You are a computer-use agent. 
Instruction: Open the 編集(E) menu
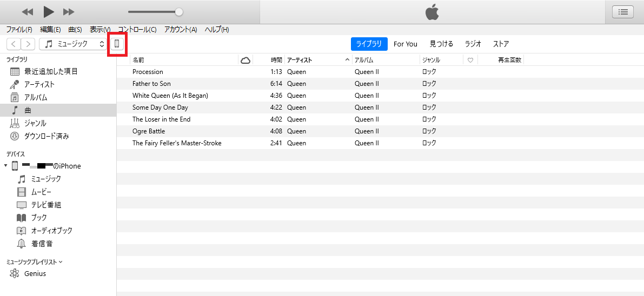[50, 30]
